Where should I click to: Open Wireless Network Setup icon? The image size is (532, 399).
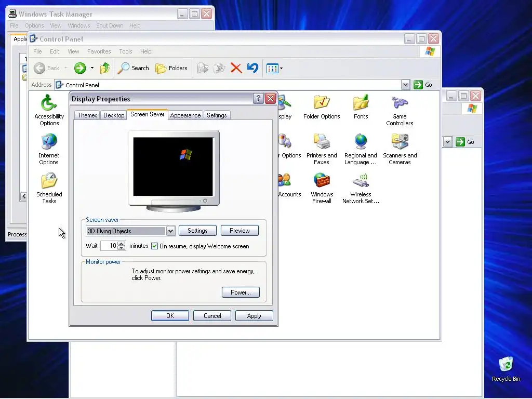click(x=361, y=188)
